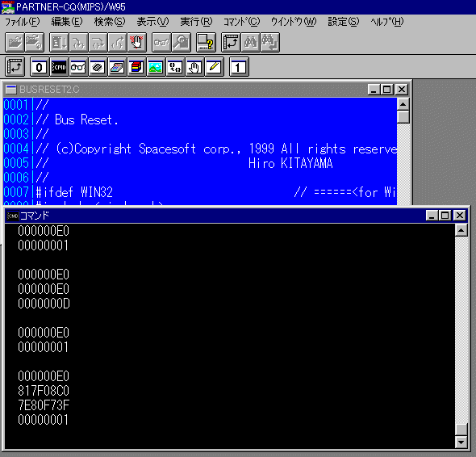Click the computer with question mark icon
476x457 pixels.
pyautogui.click(x=206, y=42)
